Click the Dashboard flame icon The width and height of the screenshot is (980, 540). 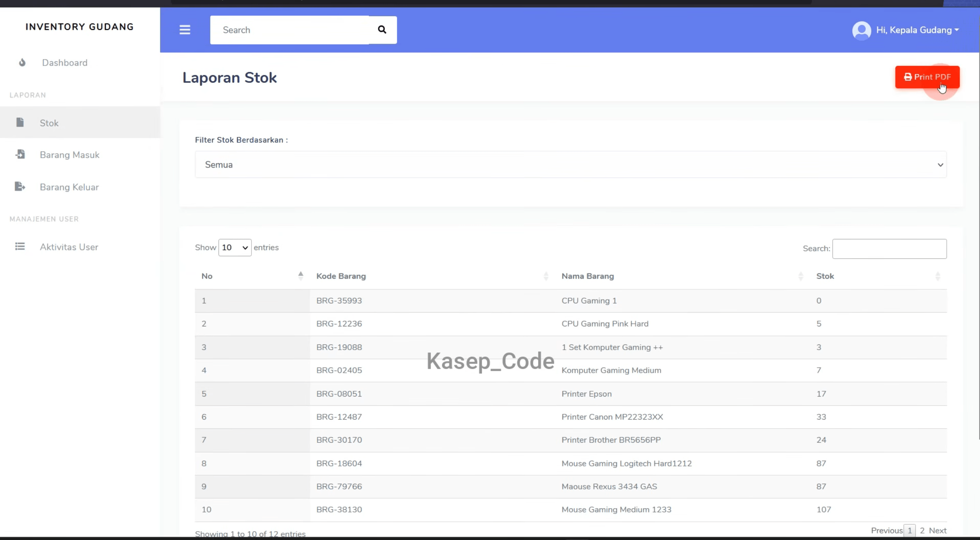[x=22, y=63]
